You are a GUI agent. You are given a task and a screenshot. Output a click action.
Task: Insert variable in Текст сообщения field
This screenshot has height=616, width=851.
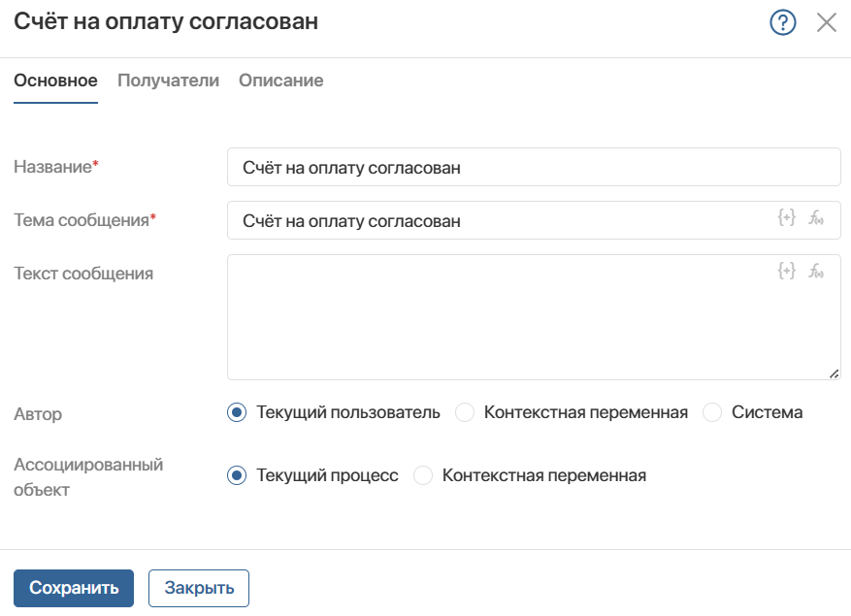pos(786,271)
